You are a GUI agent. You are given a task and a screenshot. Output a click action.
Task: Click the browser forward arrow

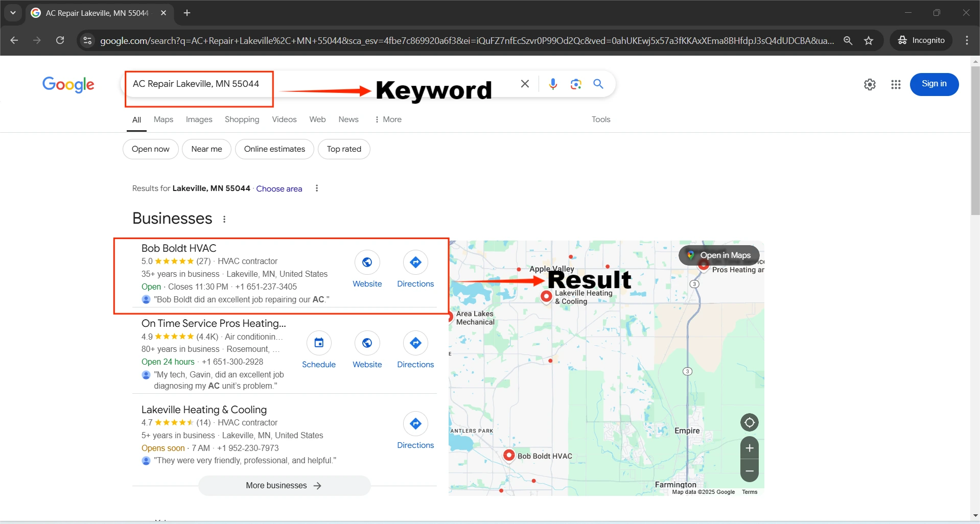(x=37, y=40)
